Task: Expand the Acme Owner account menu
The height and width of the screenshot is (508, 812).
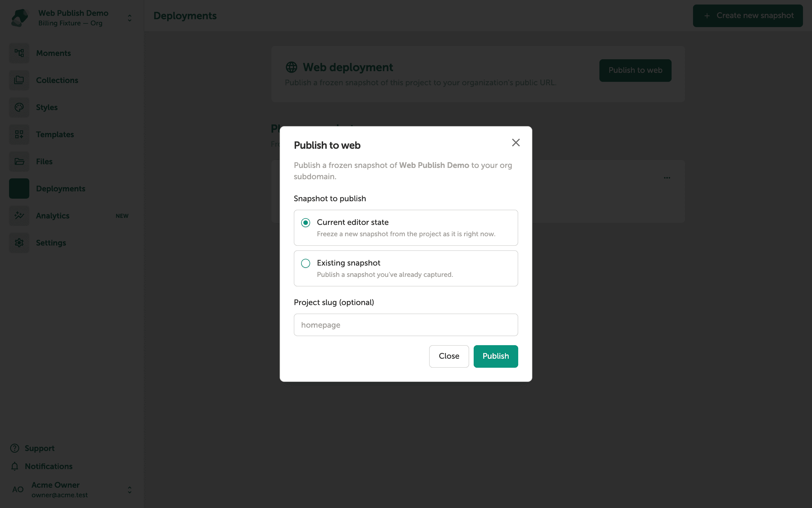Action: (129, 490)
